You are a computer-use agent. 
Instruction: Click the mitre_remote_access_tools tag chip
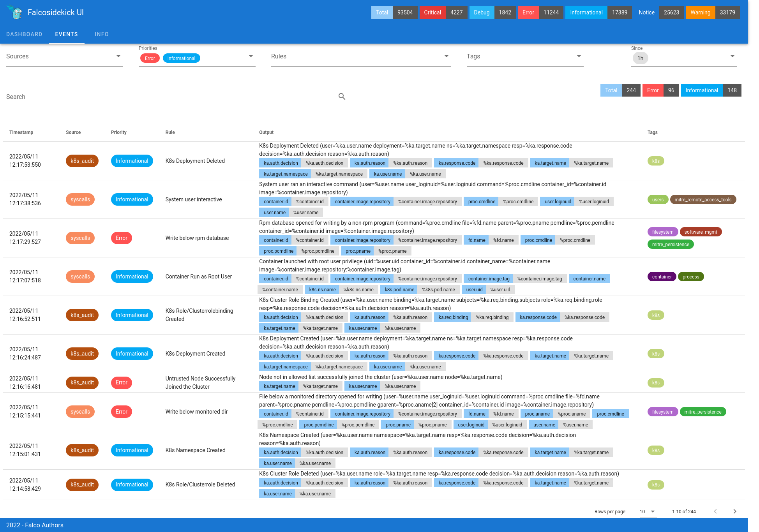pos(703,200)
